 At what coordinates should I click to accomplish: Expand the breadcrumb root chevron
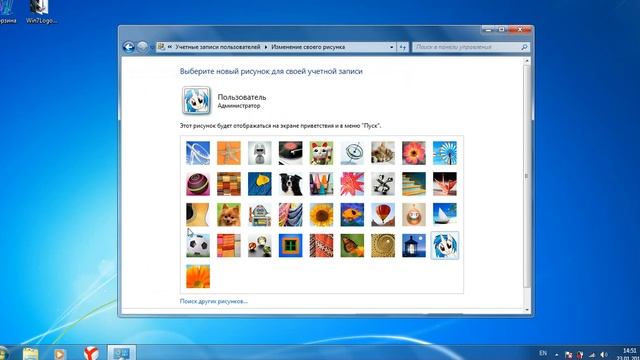[x=170, y=47]
